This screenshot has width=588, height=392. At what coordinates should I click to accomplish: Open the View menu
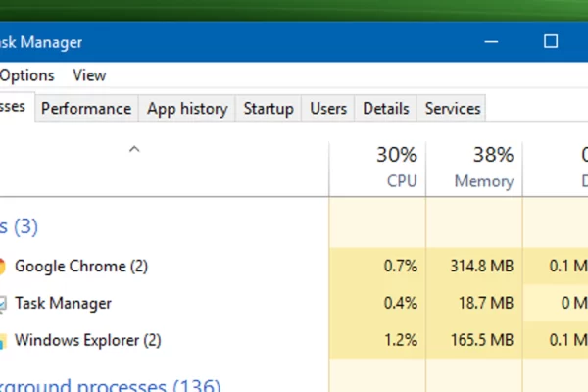pos(89,75)
